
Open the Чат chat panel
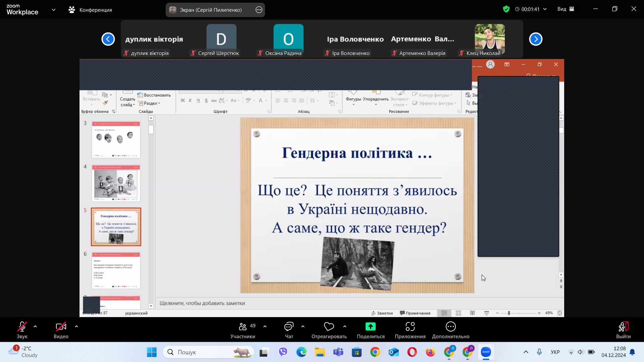click(x=289, y=327)
